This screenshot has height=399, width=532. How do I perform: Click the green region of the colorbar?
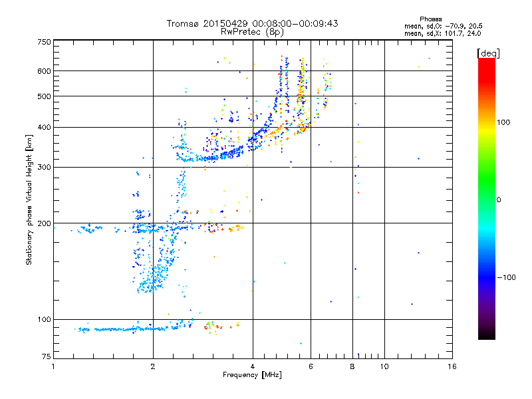487,180
